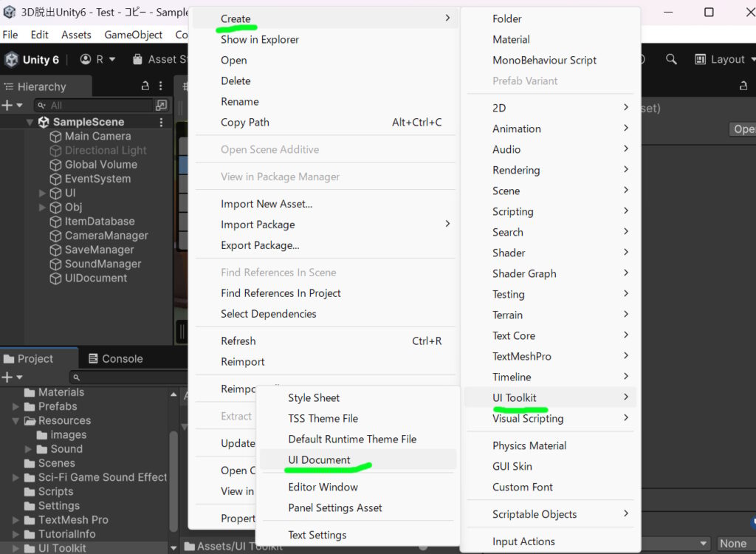Viewport: 756px width, 554px height.
Task: Open the SampleScene three-dot options menu
Action: point(161,122)
